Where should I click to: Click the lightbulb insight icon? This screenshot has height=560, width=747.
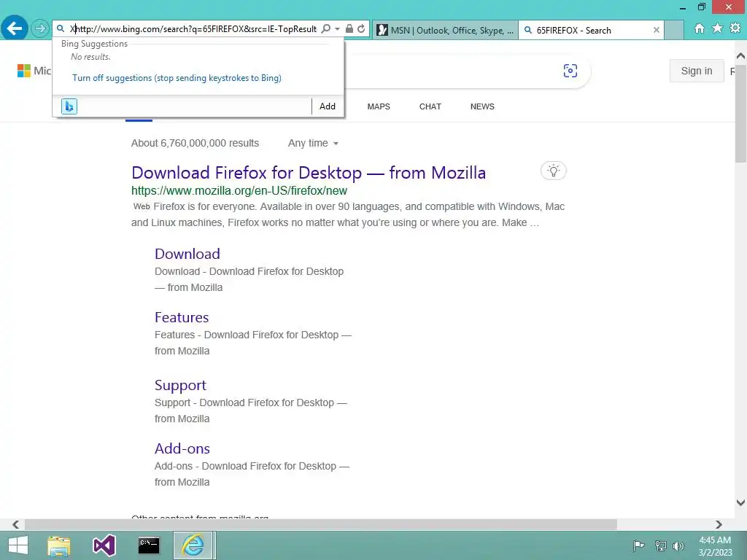[x=554, y=171]
